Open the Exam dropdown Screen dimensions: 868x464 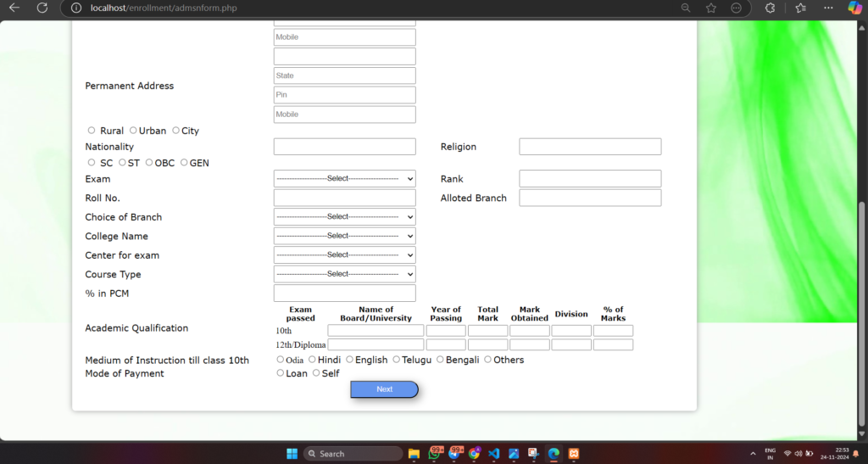point(344,179)
